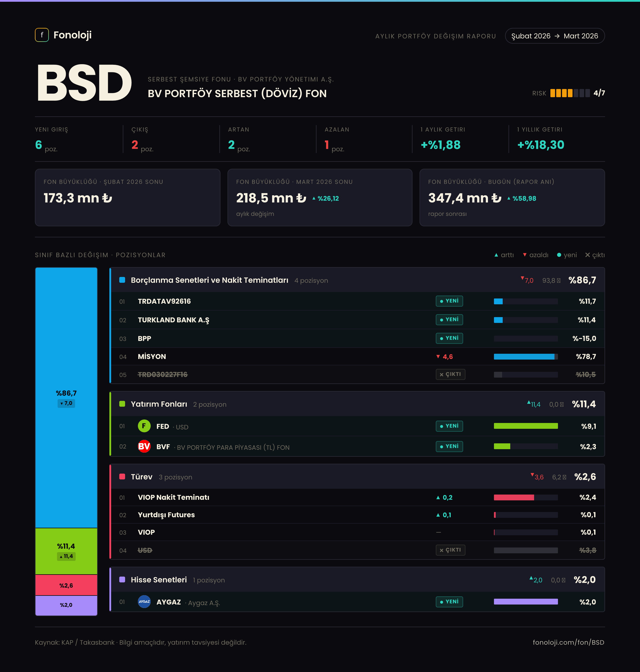Screen dimensions: 640x672
Task: Click the Çıkış 2 poz. stat
Action: 143,139
